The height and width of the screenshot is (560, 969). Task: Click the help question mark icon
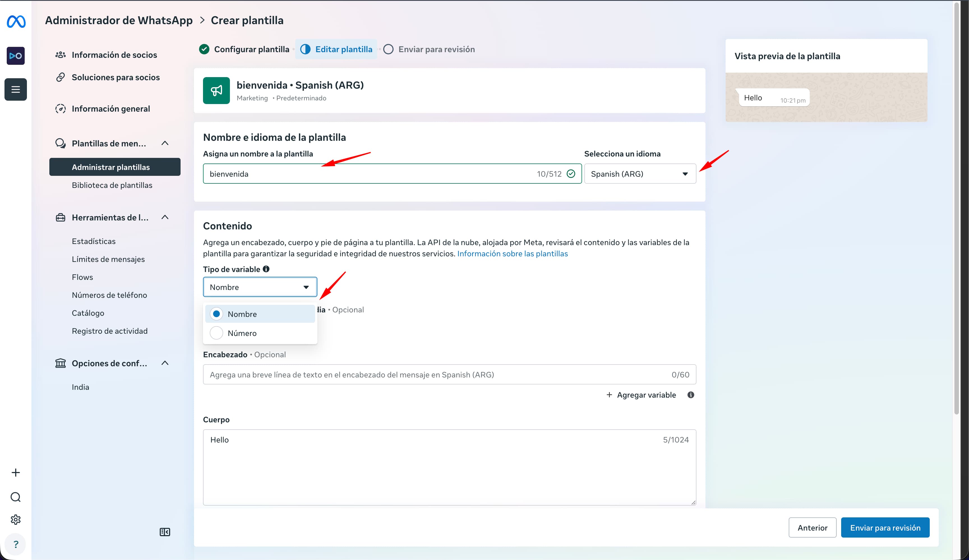pyautogui.click(x=16, y=544)
